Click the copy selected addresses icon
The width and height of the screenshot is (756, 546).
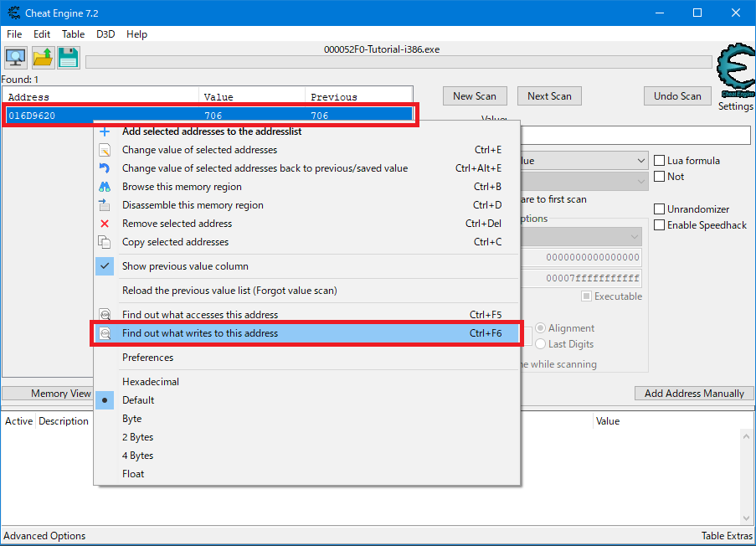pyautogui.click(x=105, y=242)
